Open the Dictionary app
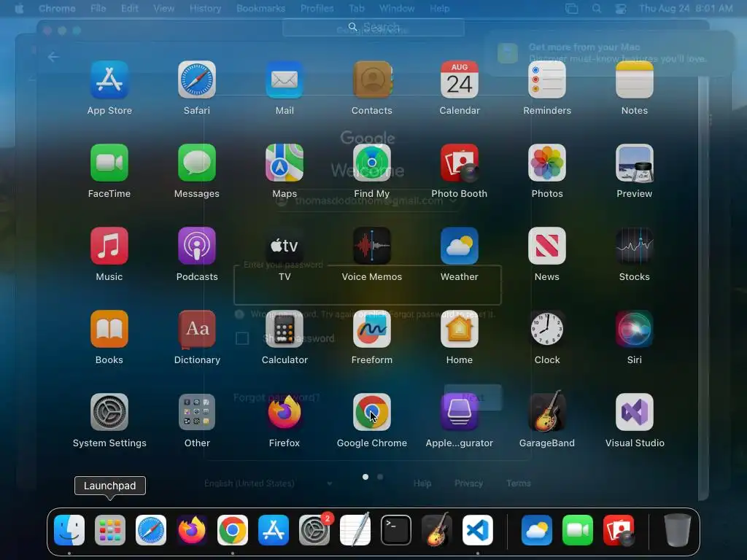The width and height of the screenshot is (747, 560). click(x=197, y=329)
